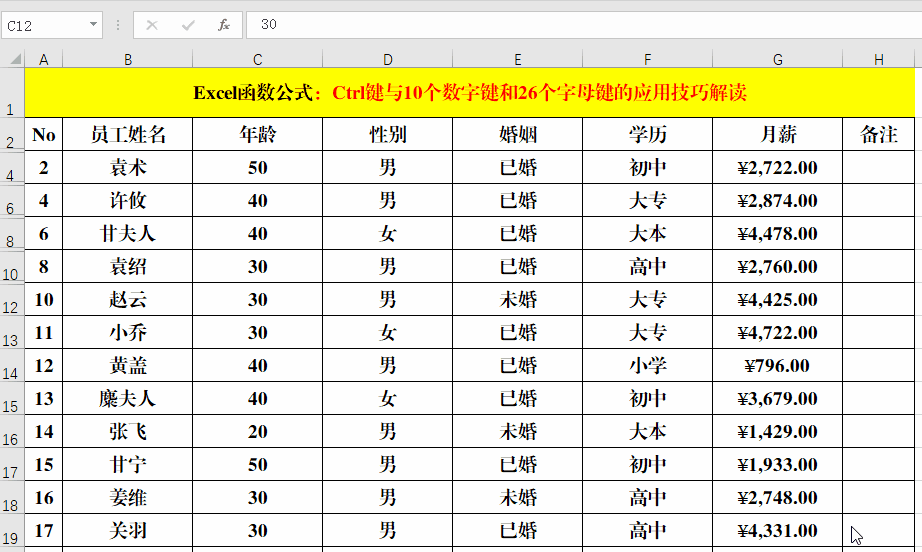922x552 pixels.
Task: Click the salary cell ¥2,748.00
Action: point(777,497)
